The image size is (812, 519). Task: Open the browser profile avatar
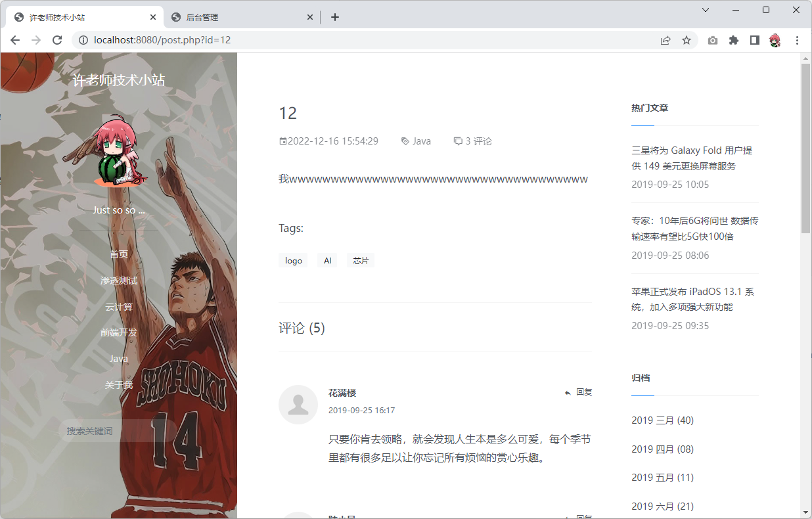click(775, 40)
